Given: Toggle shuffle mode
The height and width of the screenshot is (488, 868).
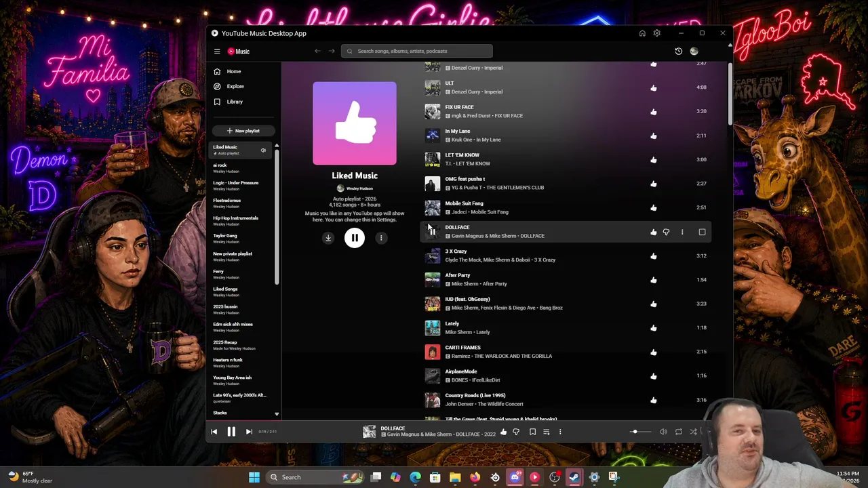Looking at the screenshot, I should (693, 432).
